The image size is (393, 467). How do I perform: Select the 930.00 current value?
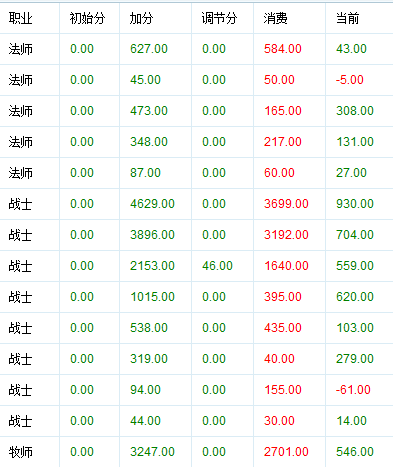[355, 204]
